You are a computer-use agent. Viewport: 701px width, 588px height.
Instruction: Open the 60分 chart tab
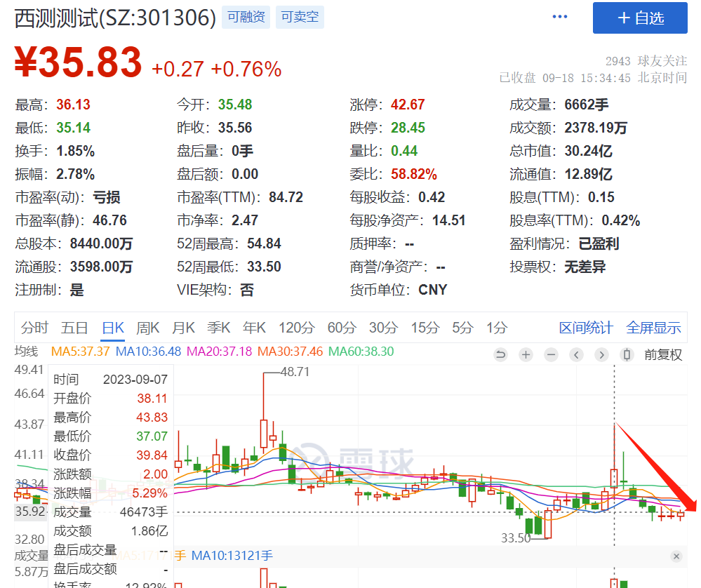pos(342,328)
